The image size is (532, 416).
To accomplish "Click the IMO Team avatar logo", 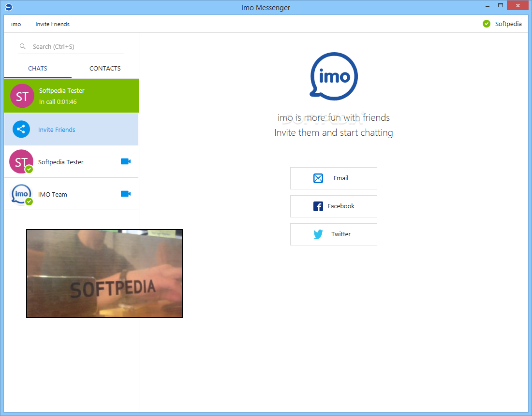I will (x=21, y=194).
